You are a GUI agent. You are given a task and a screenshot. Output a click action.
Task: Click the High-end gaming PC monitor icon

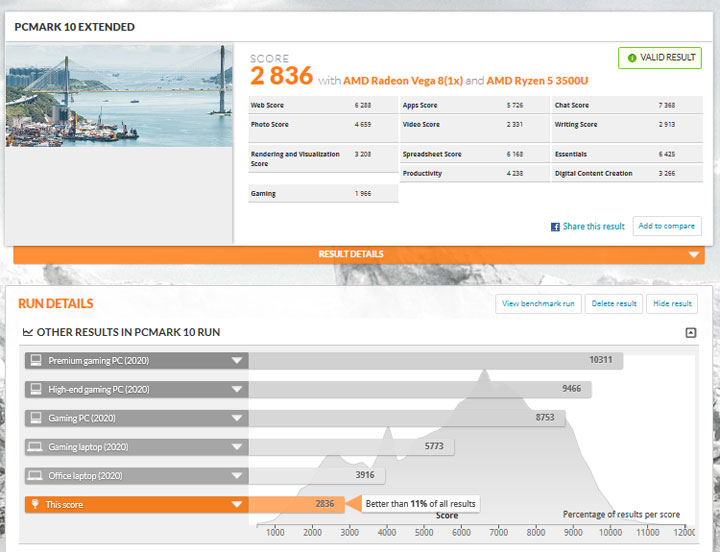click(x=35, y=389)
